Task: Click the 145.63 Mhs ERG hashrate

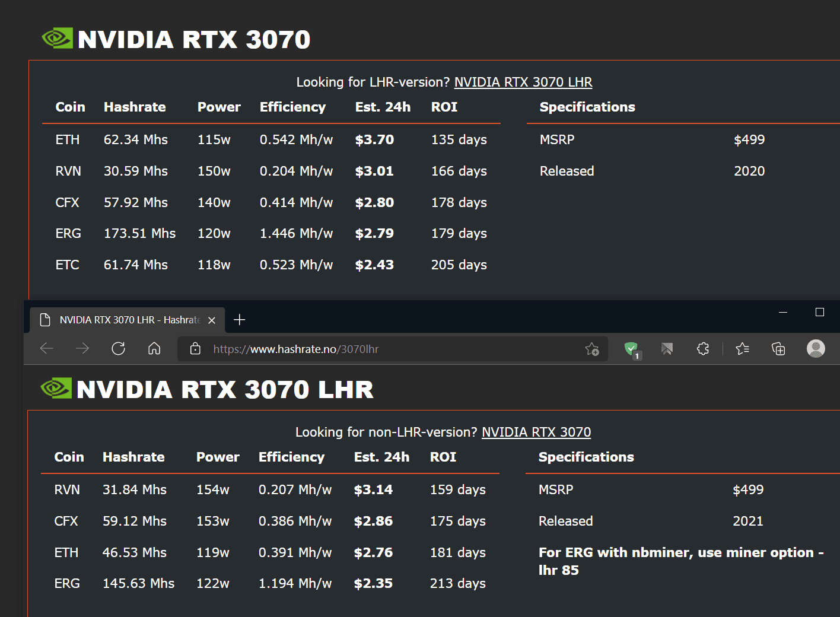Action: click(139, 583)
